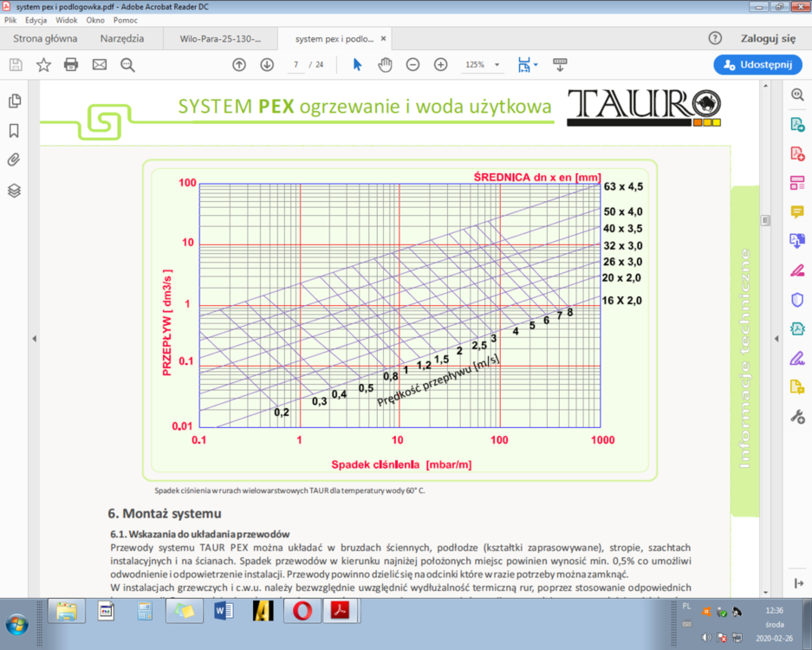Click Zaloguj się to sign in

pyautogui.click(x=767, y=39)
